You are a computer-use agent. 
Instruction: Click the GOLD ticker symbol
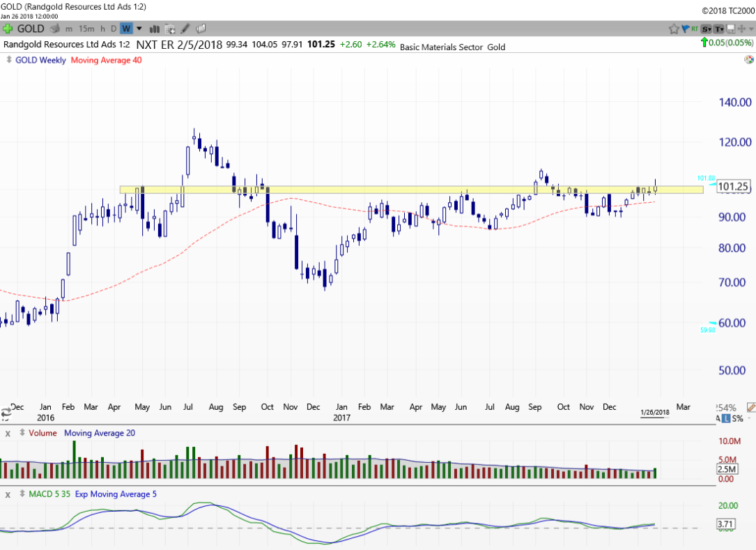tap(31, 29)
